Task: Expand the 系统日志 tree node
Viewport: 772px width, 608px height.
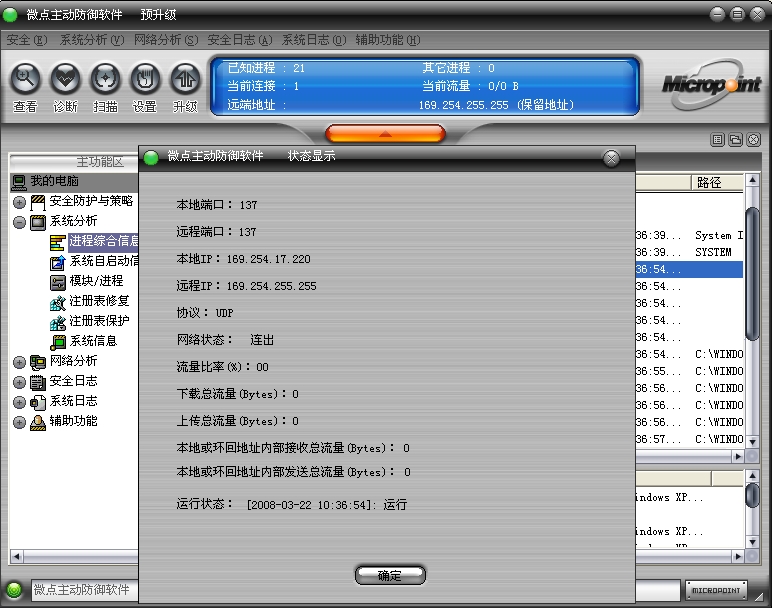Action: pos(19,402)
